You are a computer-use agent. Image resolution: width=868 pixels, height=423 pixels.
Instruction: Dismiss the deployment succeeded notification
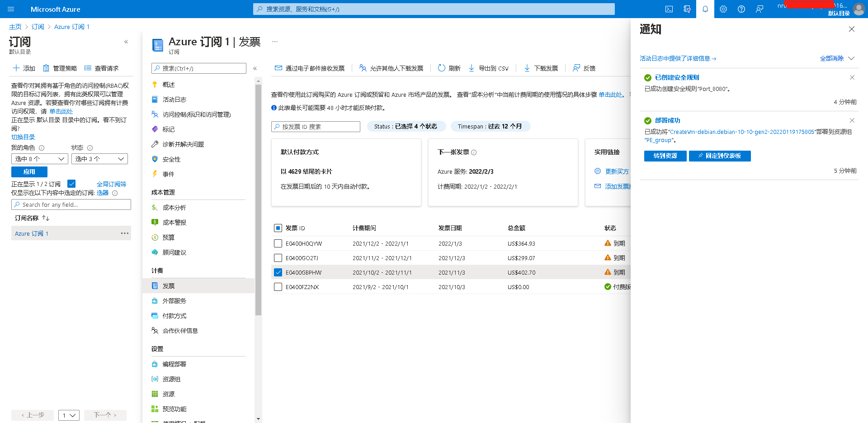(852, 120)
